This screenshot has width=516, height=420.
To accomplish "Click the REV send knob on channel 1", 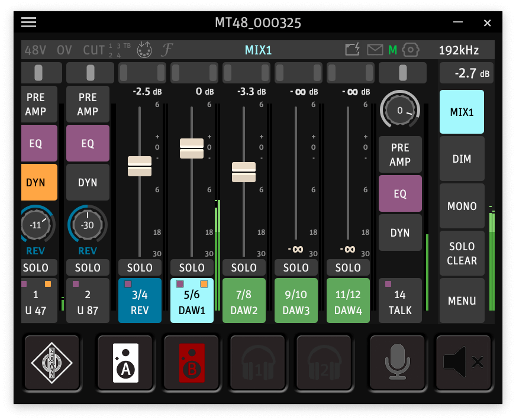I will coord(36,225).
